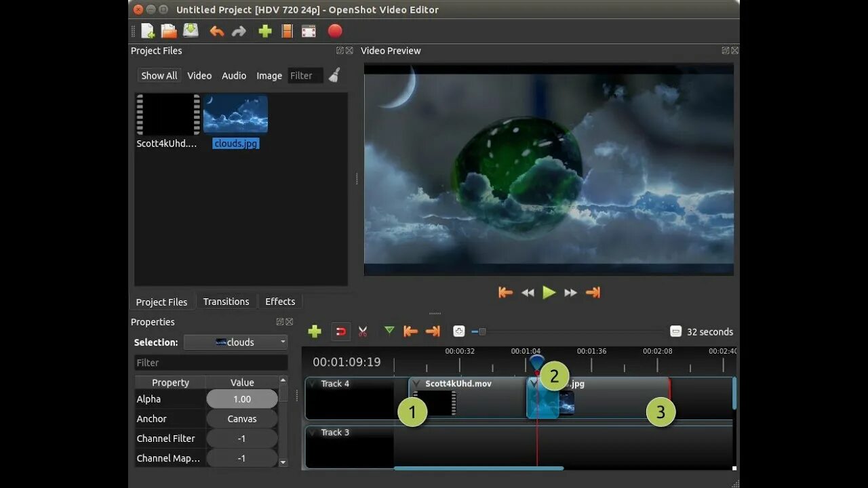This screenshot has height=488, width=868.
Task: Filter project files by Video
Action: (x=199, y=76)
